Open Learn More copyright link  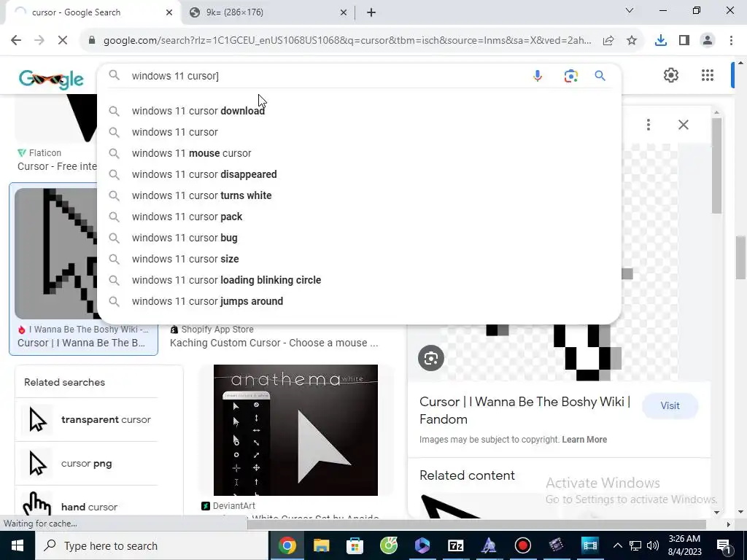[x=584, y=440]
